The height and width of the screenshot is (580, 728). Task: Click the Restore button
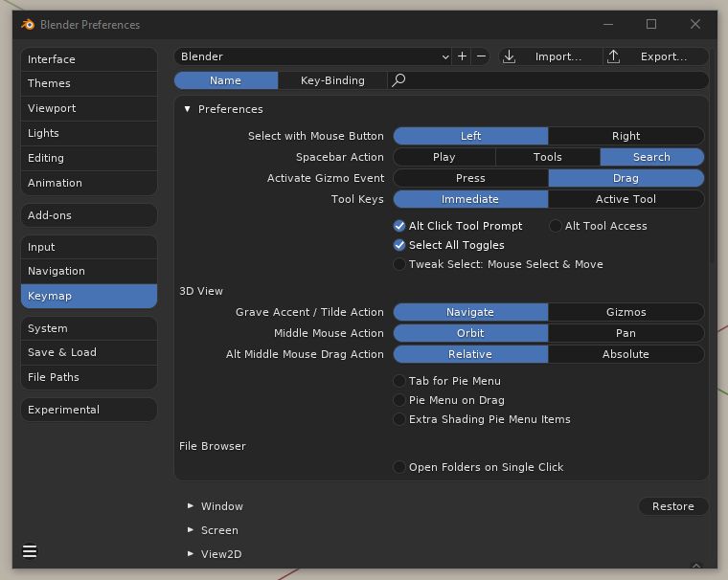673,506
